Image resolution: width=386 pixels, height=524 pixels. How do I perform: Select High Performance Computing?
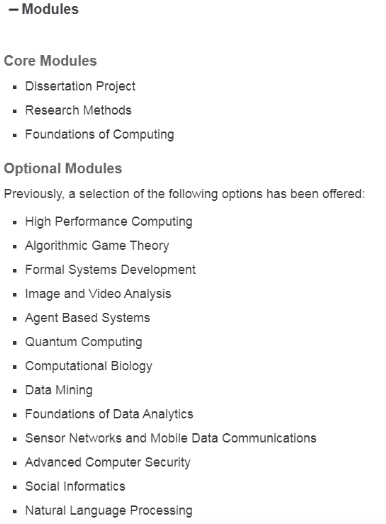click(x=109, y=222)
